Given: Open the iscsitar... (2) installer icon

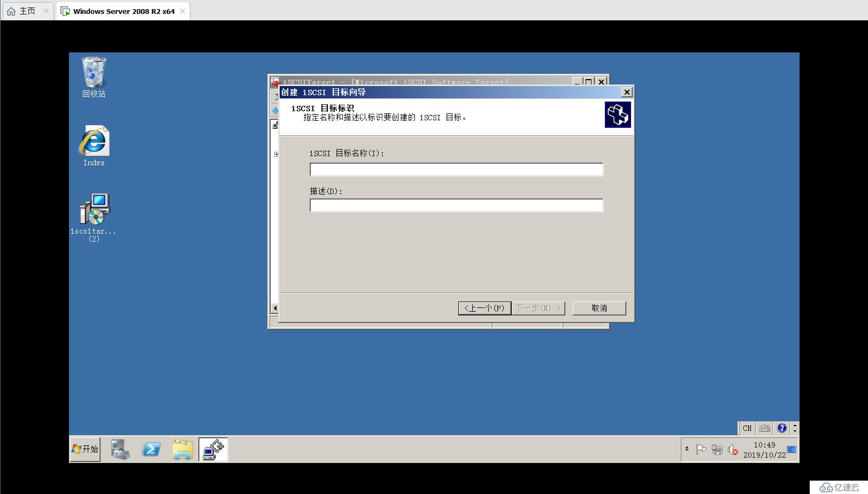Looking at the screenshot, I should (94, 217).
